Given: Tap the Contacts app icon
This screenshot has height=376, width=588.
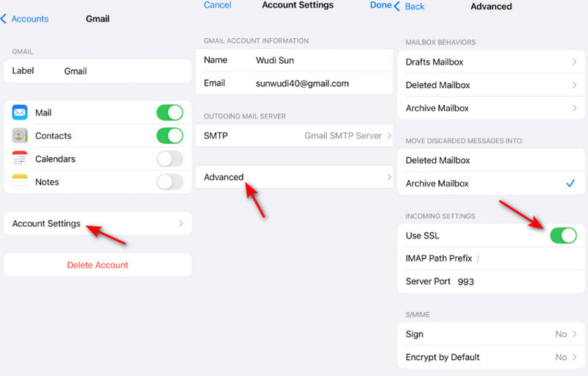Looking at the screenshot, I should click(x=20, y=136).
